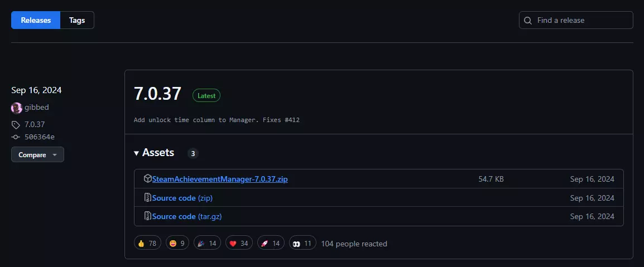
Task: Download Source code (zip)
Action: click(182, 198)
